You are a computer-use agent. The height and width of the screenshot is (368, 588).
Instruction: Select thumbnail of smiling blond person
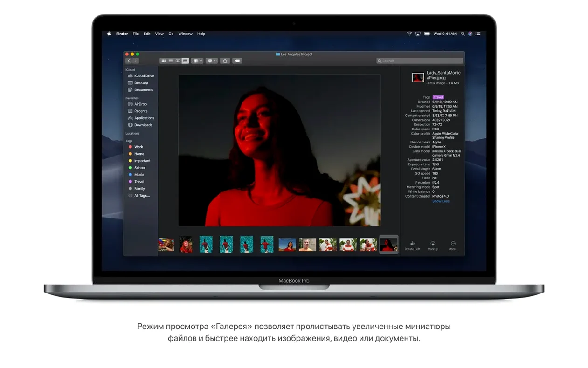pyautogui.click(x=308, y=245)
